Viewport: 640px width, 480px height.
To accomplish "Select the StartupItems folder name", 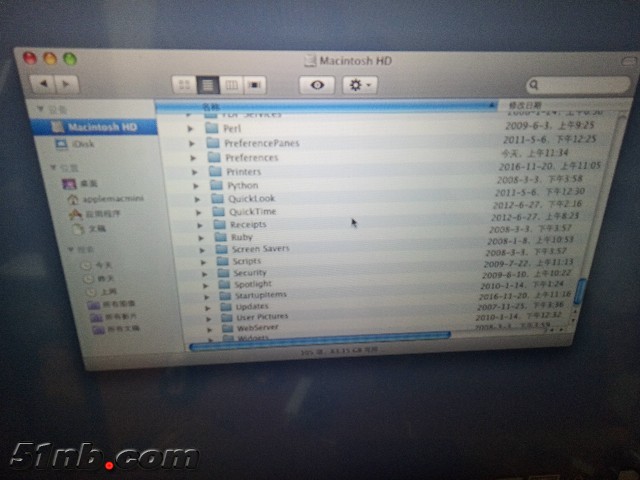I will (x=261, y=295).
